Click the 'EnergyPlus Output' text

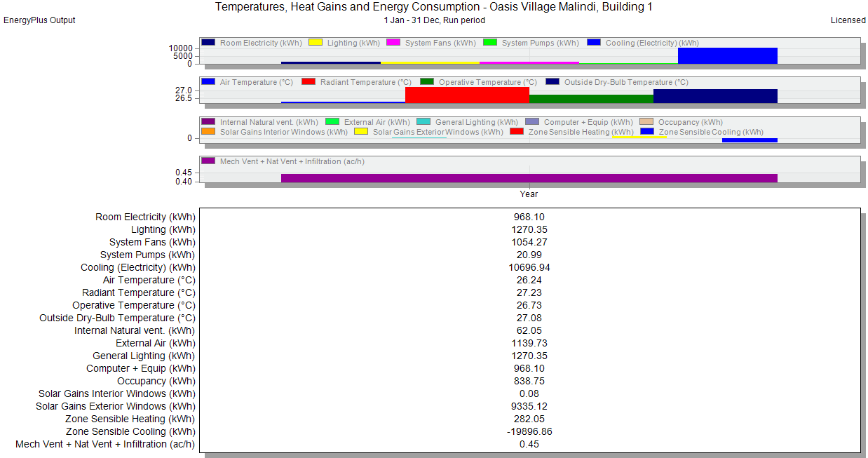(39, 20)
